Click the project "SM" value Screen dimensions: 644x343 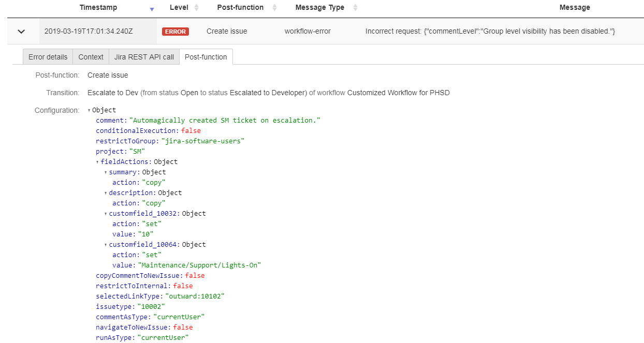click(137, 152)
